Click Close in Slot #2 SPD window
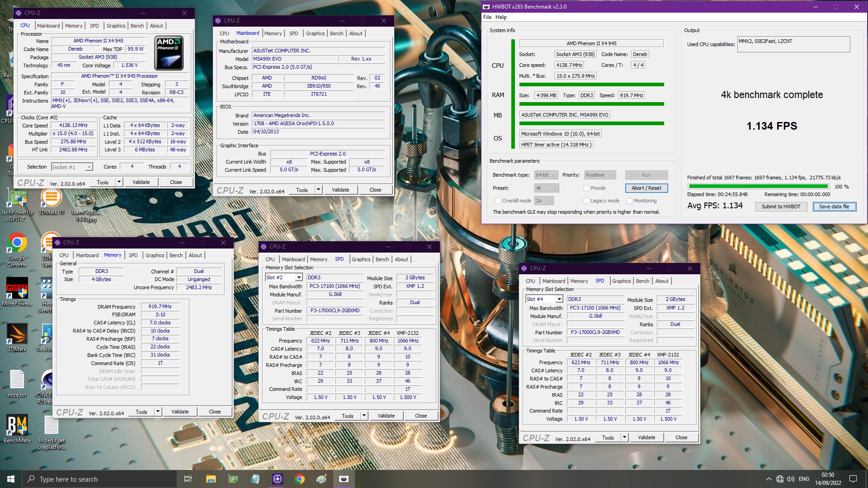Image resolution: width=868 pixels, height=488 pixels. [420, 416]
